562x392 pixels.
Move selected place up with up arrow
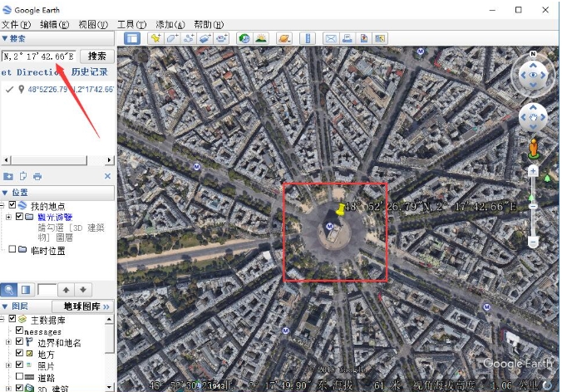tap(66, 290)
